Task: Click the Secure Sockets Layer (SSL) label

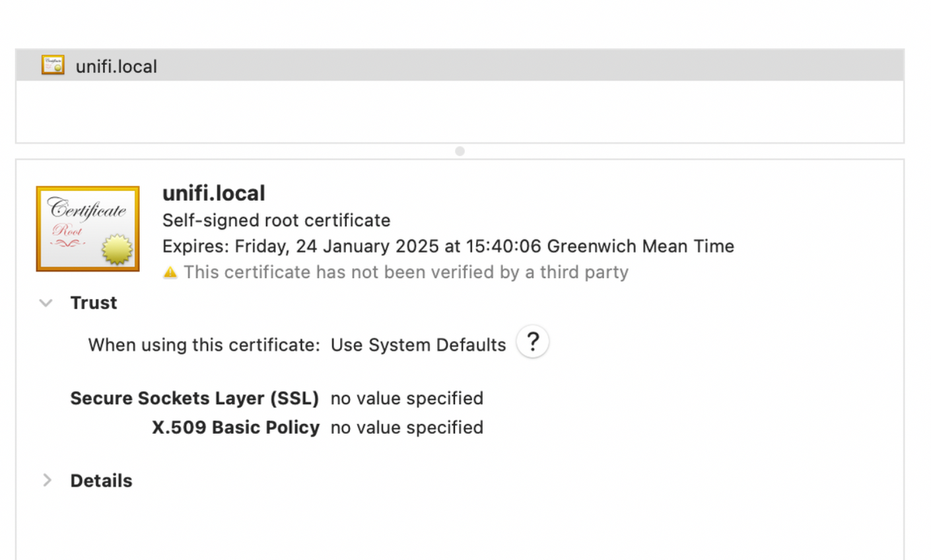Action: click(194, 398)
